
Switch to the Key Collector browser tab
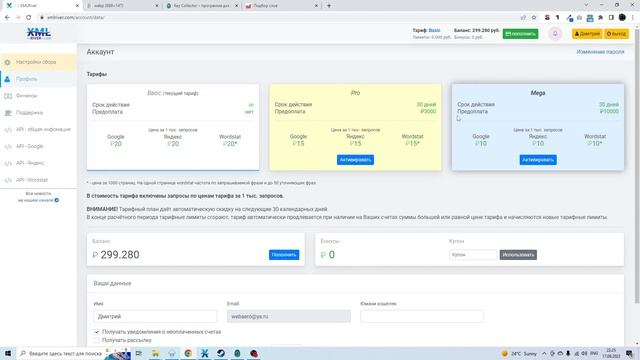click(202, 6)
